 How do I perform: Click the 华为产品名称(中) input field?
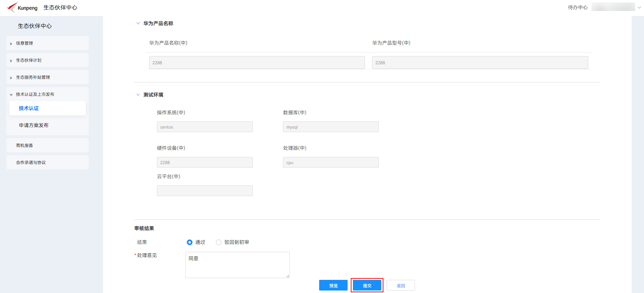point(257,63)
